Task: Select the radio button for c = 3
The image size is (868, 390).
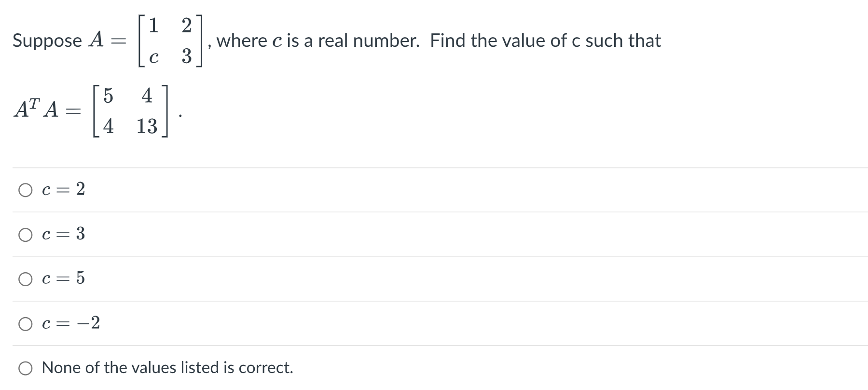Action: tap(25, 235)
